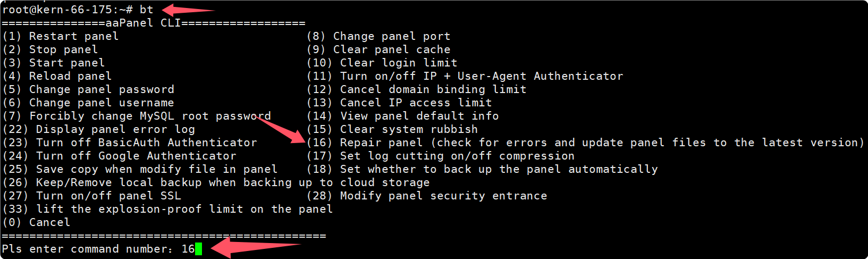Select menu option (1) Restart panel

[x=61, y=36]
